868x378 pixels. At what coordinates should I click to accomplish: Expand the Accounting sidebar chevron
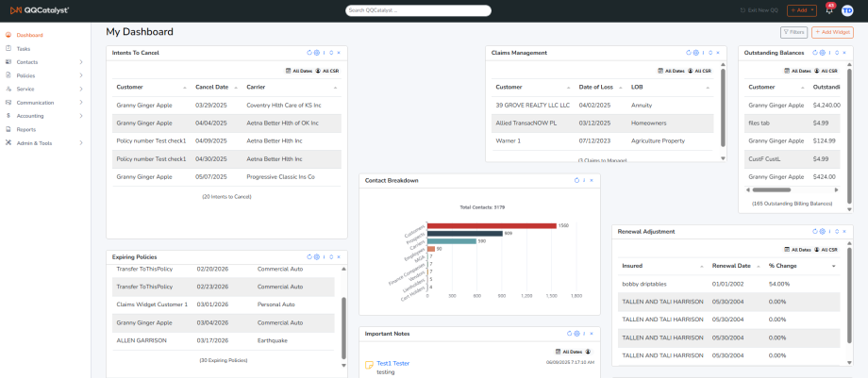(81, 116)
